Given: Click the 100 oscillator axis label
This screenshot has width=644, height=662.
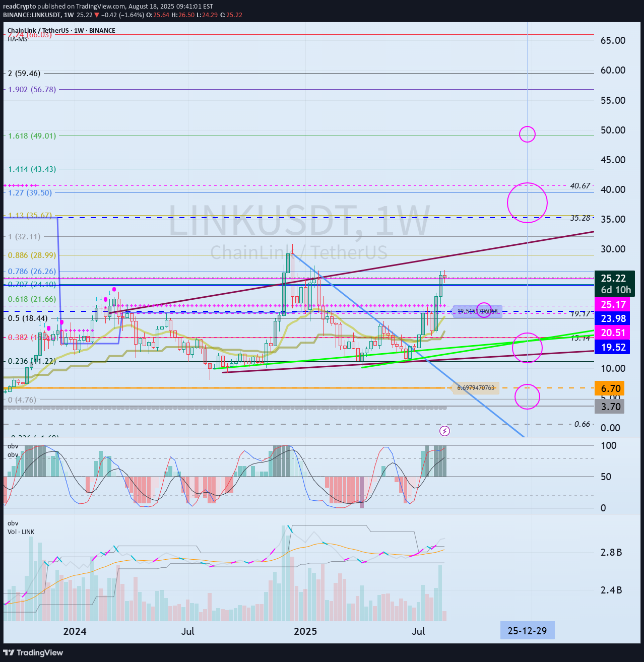Looking at the screenshot, I should [x=609, y=445].
